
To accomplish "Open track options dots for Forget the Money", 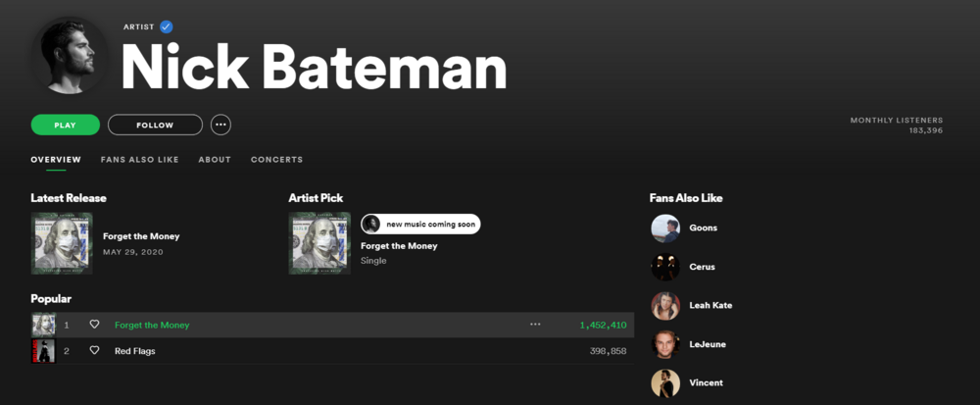I will [x=535, y=325].
